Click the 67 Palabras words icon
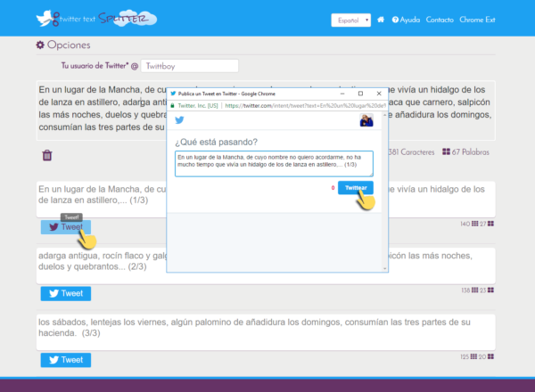The width and height of the screenshot is (535, 392). click(447, 151)
